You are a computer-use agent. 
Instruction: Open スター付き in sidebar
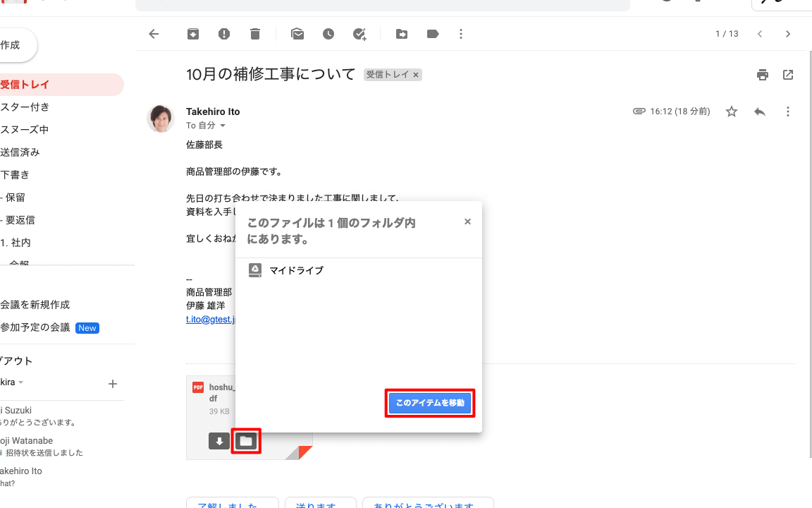click(25, 107)
